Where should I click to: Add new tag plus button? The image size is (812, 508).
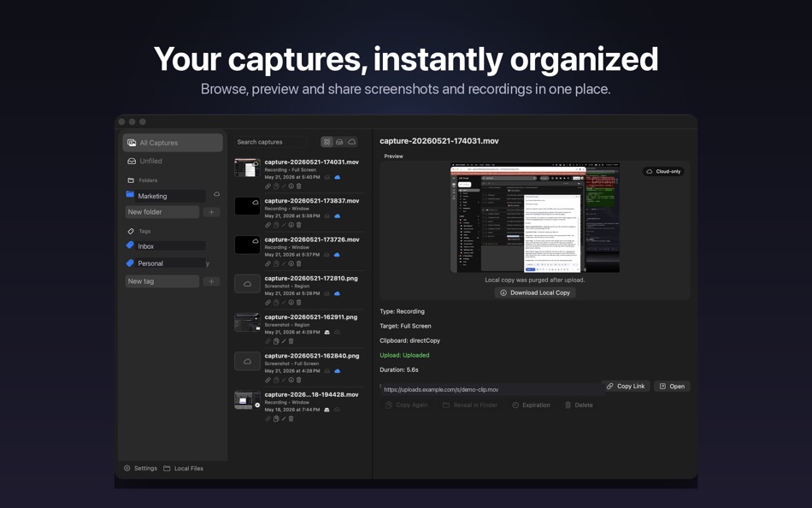coord(211,281)
